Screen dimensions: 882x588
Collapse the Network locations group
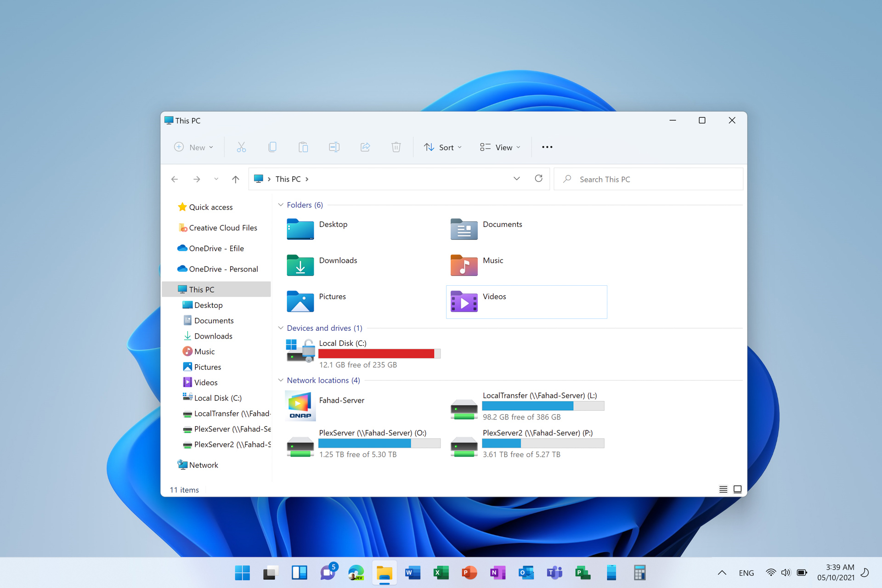coord(281,380)
